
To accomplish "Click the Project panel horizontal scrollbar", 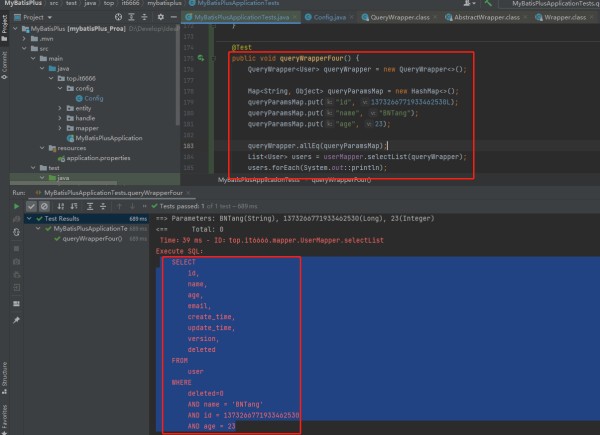I will (64, 183).
